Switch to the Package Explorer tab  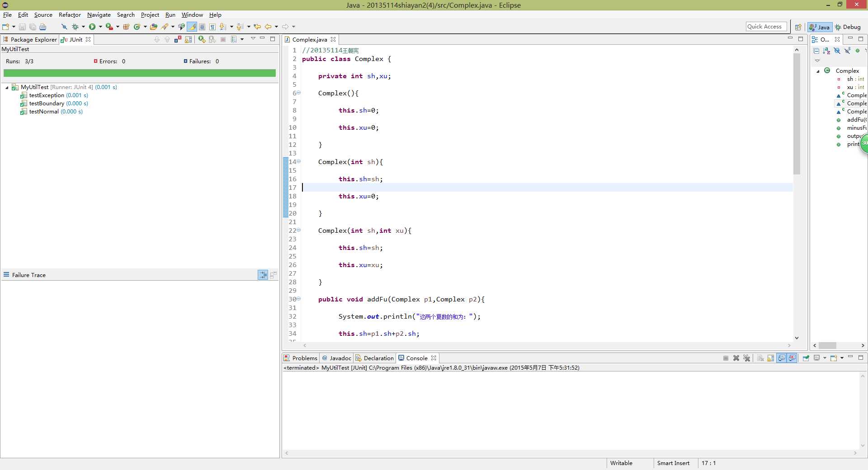point(30,39)
